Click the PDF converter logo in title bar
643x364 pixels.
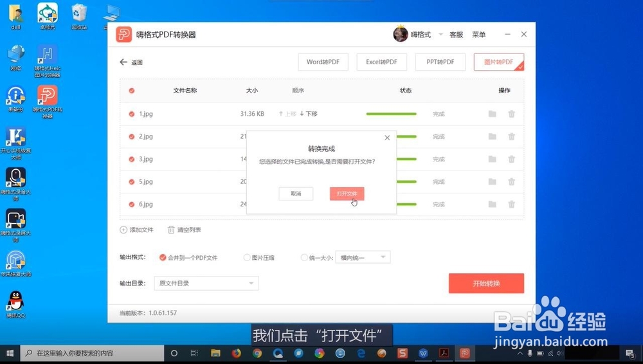click(x=124, y=35)
